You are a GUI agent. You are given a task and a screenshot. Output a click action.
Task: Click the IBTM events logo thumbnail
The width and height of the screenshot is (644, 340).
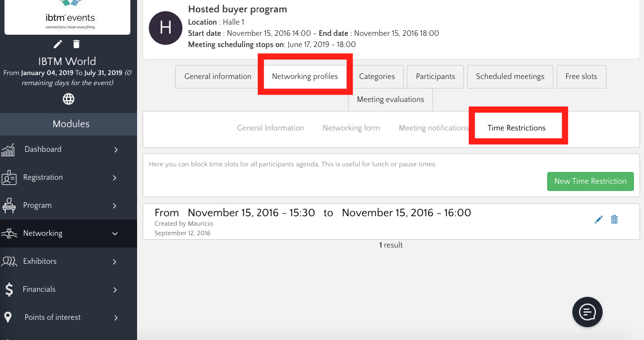pyautogui.click(x=68, y=17)
